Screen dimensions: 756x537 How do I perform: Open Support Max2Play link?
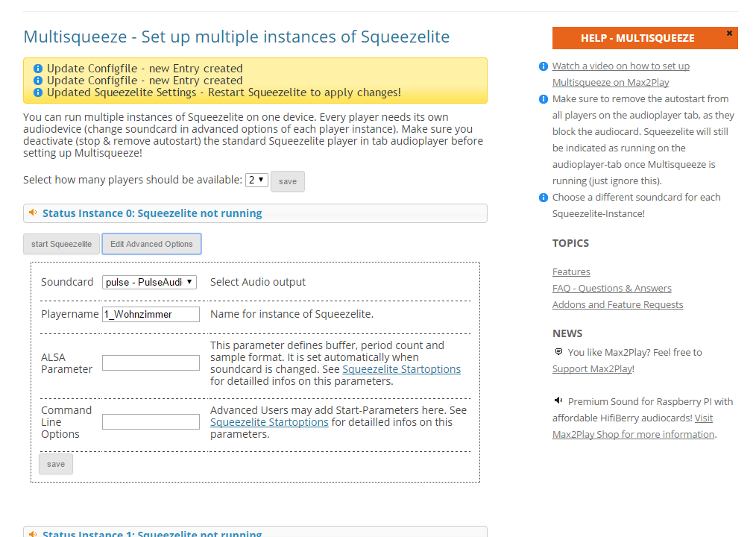coord(593,368)
